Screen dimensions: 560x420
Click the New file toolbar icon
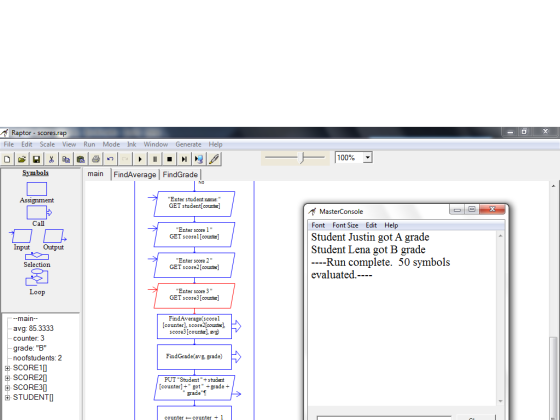pos(7,159)
